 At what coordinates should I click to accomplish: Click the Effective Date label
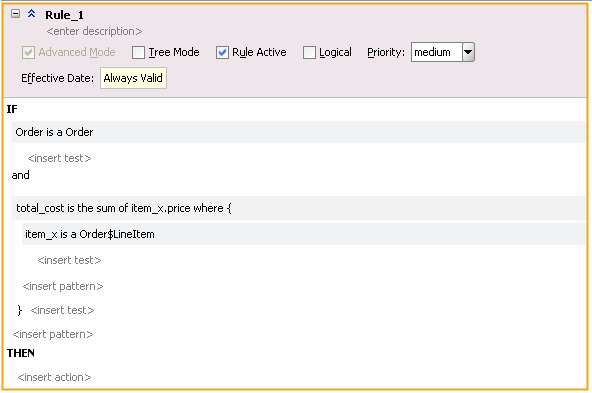tap(57, 78)
